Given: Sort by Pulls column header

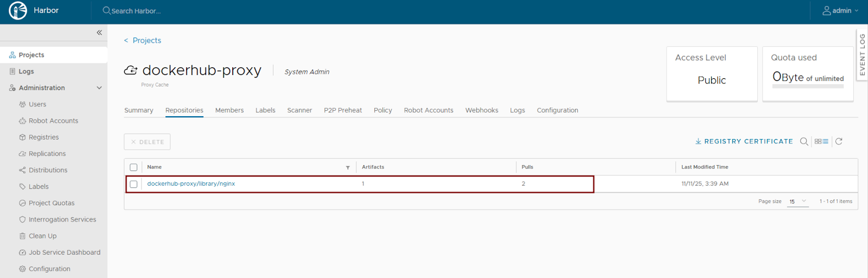Looking at the screenshot, I should pos(527,167).
